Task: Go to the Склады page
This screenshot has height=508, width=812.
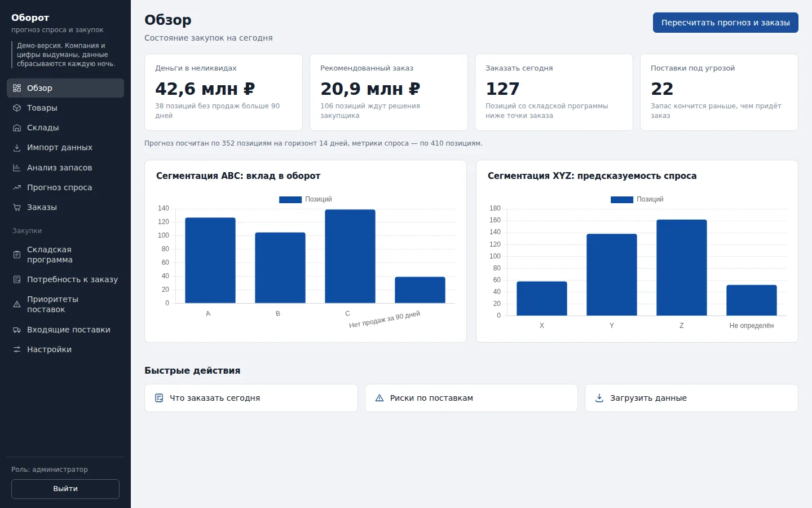Action: pyautogui.click(x=65, y=128)
